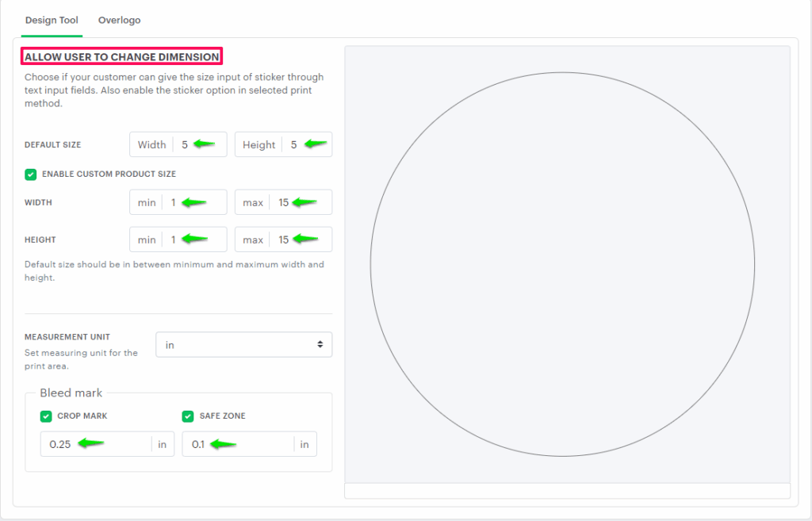Click the Allow User To Change Dimension heading
The image size is (812, 521).
[122, 57]
